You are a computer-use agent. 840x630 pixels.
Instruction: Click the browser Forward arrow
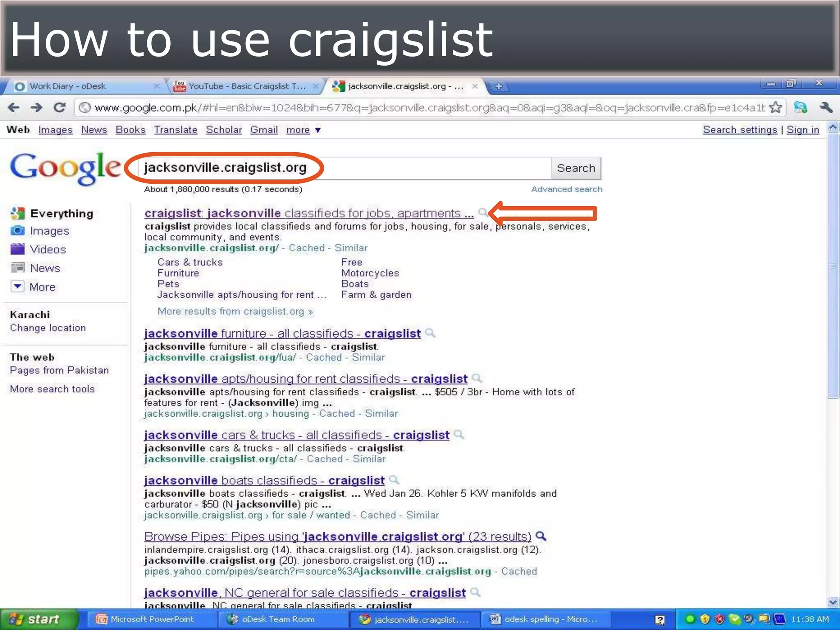(x=37, y=108)
